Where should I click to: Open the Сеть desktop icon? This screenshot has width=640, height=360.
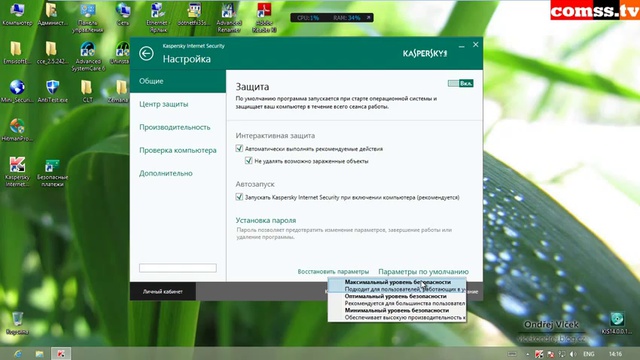[x=123, y=14]
